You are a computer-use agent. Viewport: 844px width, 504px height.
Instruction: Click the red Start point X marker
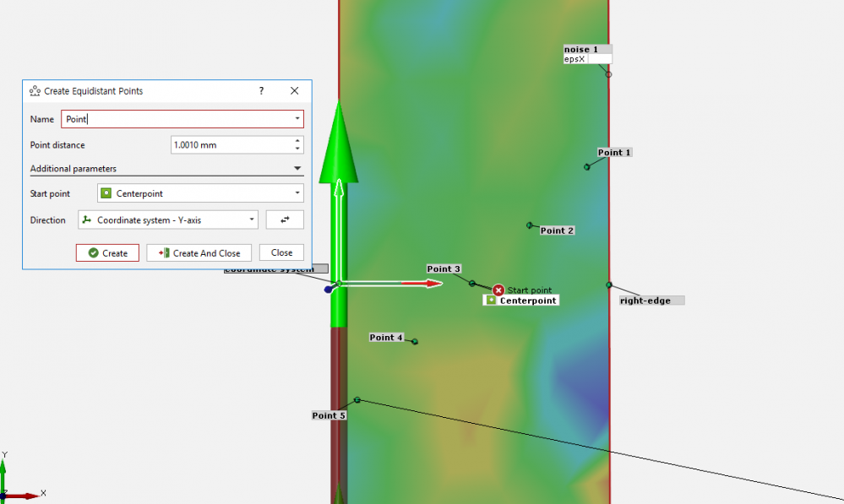point(498,290)
